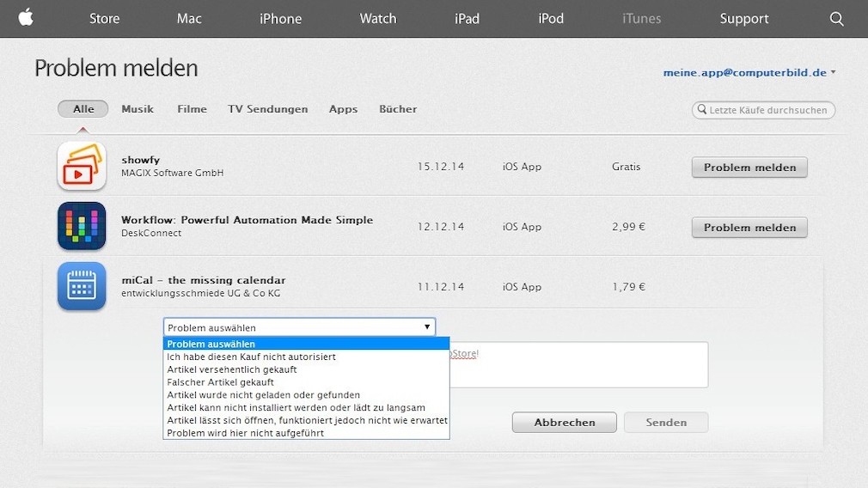
Task: Open the iPad navigation item
Action: [x=467, y=19]
